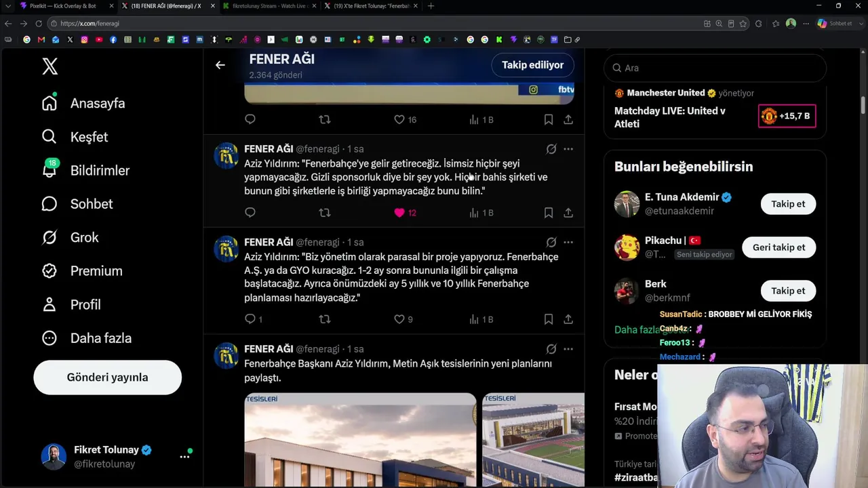This screenshot has width=868, height=488.
Task: Open more options on the gelir getireceğiz post
Action: (568, 148)
